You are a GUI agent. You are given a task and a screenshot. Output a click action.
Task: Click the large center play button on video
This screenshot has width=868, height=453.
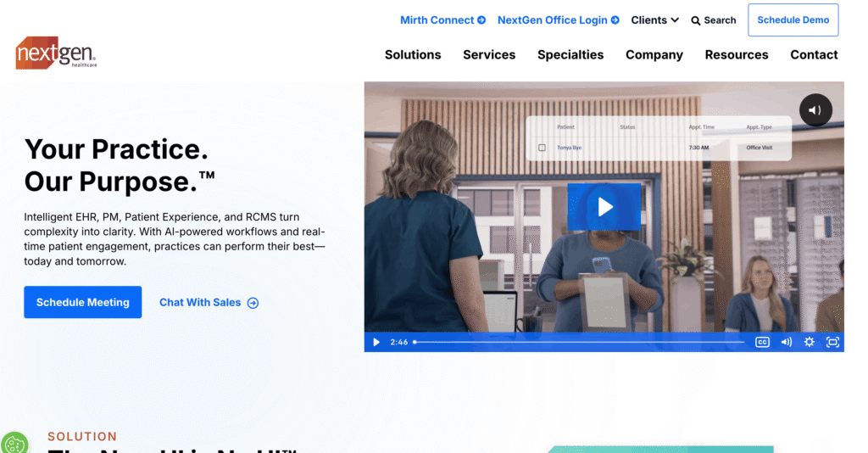click(x=604, y=206)
